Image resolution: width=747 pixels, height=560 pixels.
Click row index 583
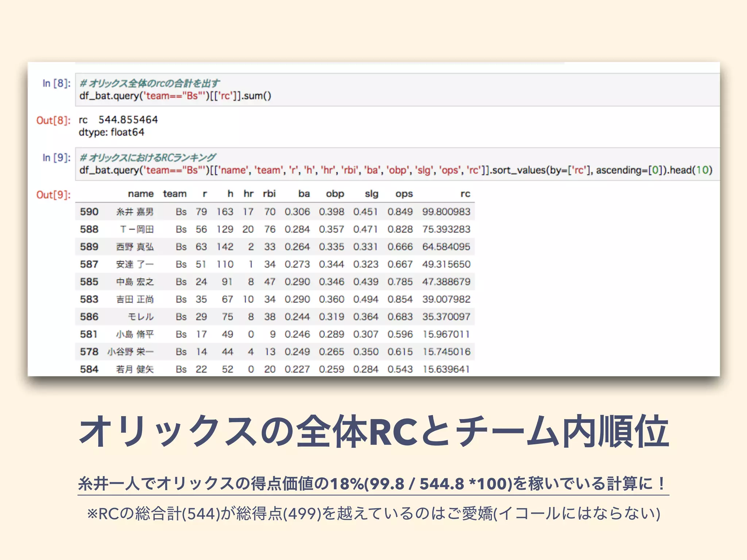coord(89,299)
